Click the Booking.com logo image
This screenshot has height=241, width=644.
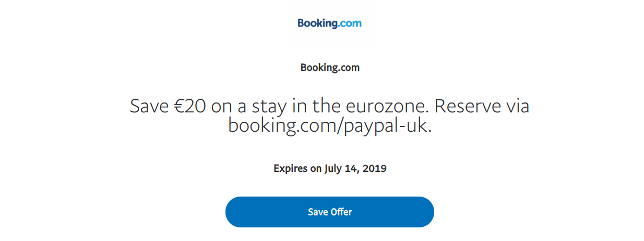pyautogui.click(x=329, y=23)
